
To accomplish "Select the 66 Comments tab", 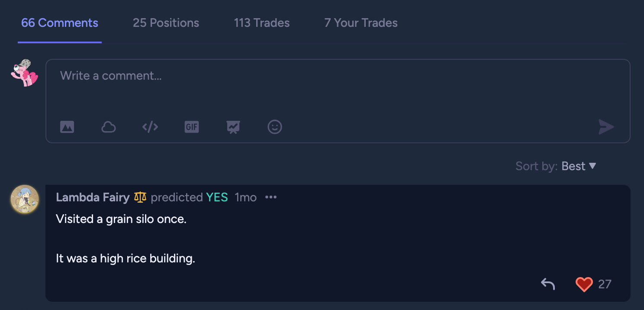I will (60, 23).
